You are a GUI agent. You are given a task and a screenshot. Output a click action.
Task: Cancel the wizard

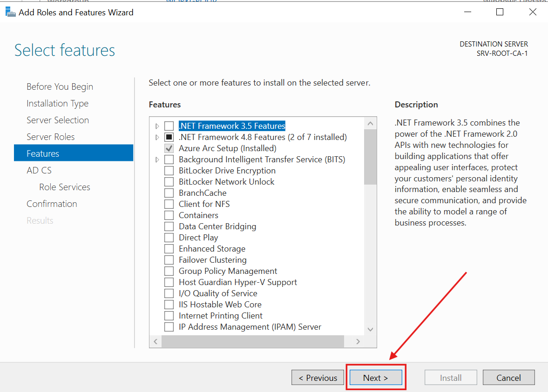(x=508, y=377)
